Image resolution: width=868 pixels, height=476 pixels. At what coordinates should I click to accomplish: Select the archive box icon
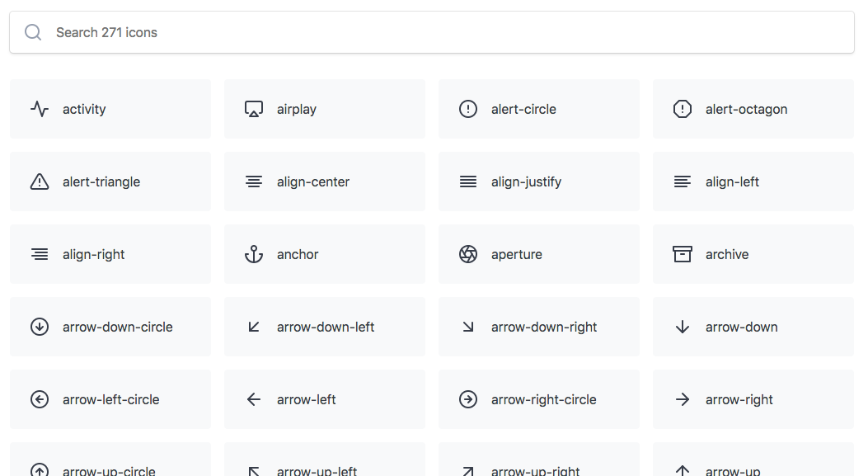click(682, 254)
